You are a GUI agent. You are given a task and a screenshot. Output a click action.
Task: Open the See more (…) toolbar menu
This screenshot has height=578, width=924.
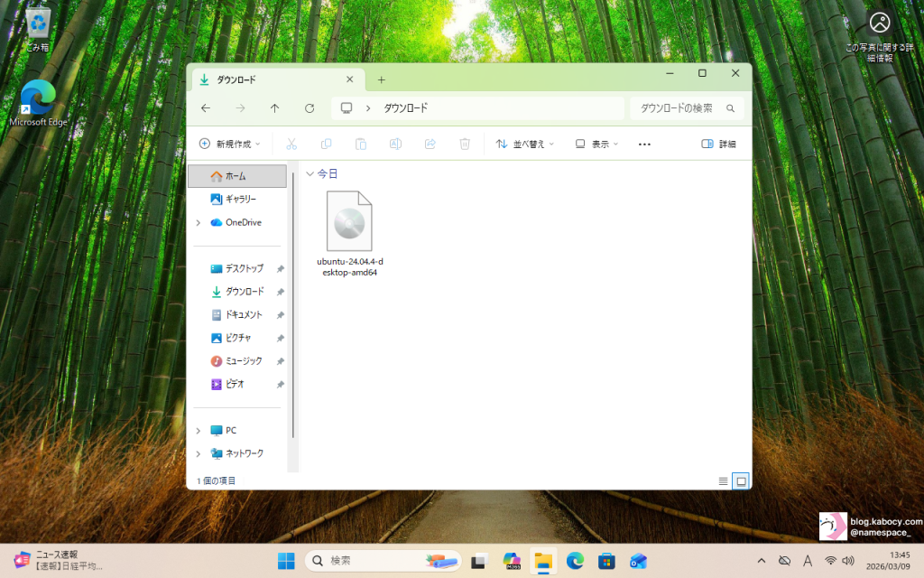click(x=644, y=144)
